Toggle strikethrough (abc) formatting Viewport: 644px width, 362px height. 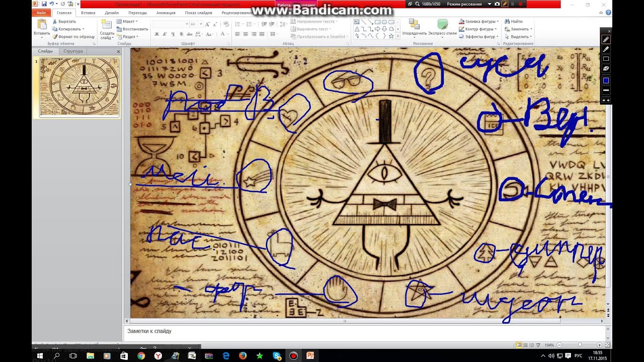(190, 34)
